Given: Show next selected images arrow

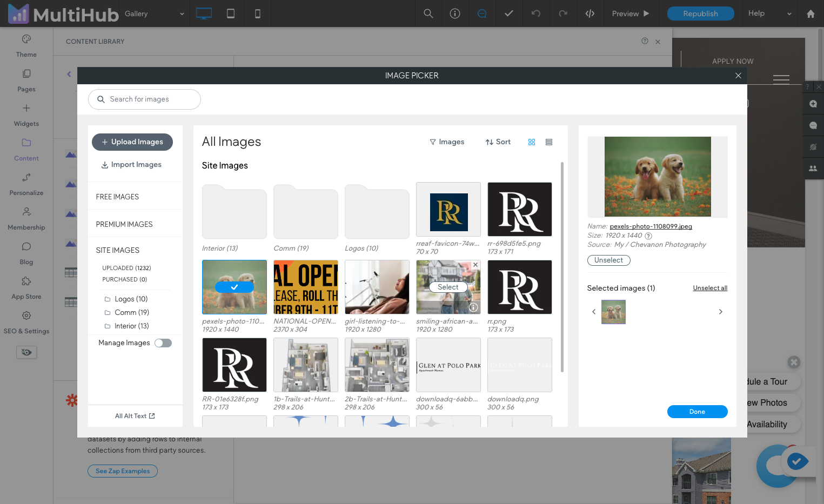Looking at the screenshot, I should (721, 312).
